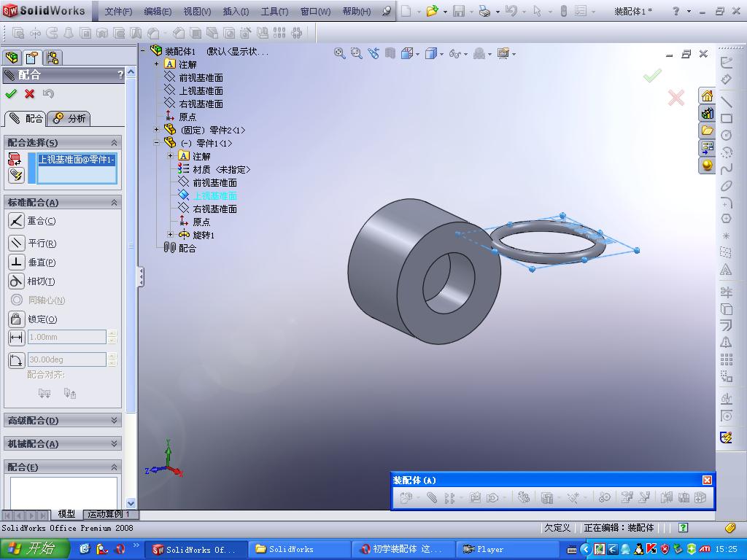Click the Zoom to Fit icon in view toolbar

pyautogui.click(x=339, y=53)
